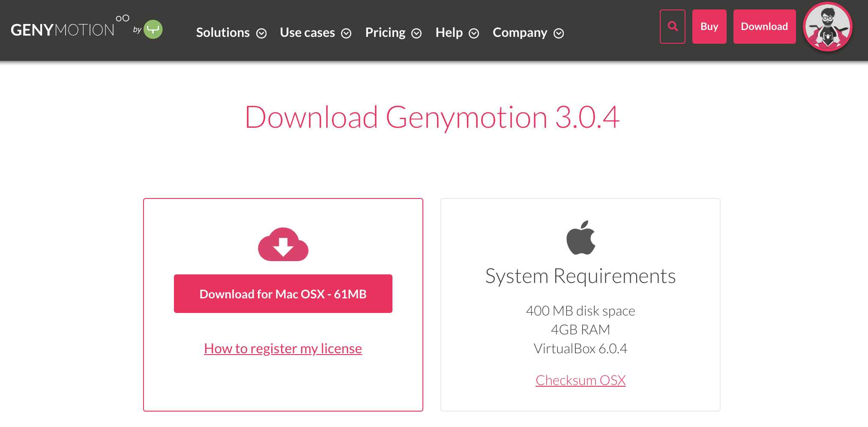
Task: Open the Checksum OSX link
Action: 581,380
